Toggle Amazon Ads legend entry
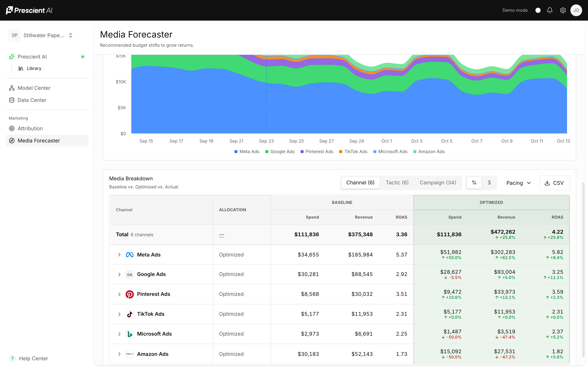Image resolution: width=588 pixels, height=368 pixels. [429, 152]
